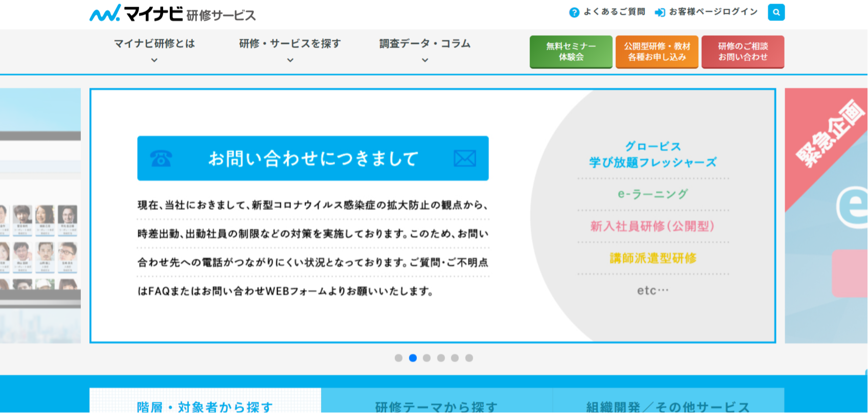
Task: Click red 研修のご相談 お問い合わせ button
Action: (743, 52)
